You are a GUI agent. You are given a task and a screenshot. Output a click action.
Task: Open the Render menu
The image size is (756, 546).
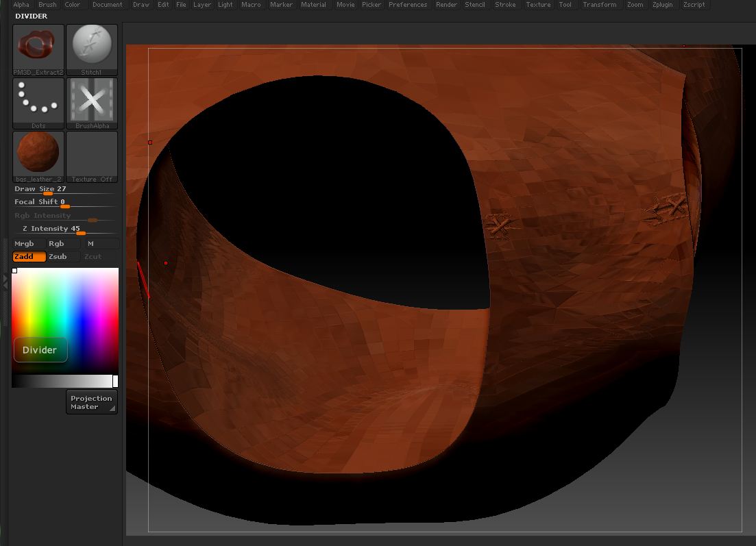tap(446, 5)
